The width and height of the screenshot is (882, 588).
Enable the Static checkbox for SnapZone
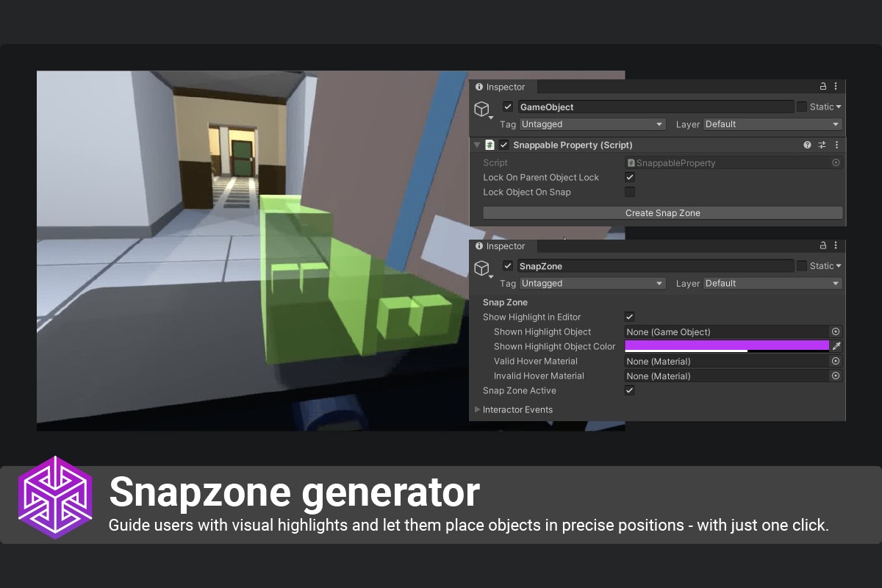(801, 266)
